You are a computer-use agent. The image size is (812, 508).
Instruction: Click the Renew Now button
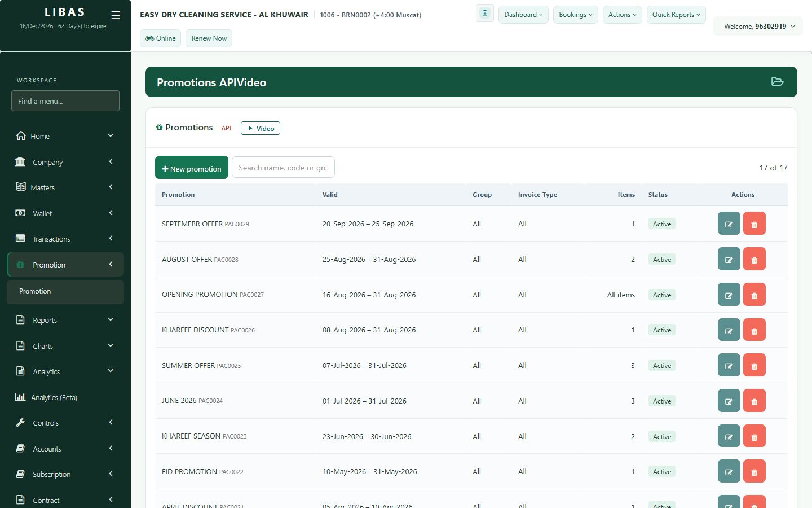[x=209, y=38]
